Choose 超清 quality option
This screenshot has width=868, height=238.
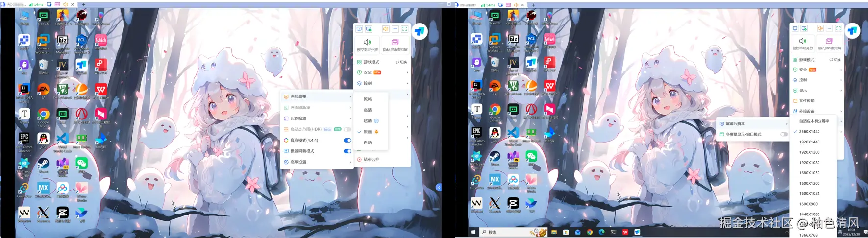[371, 121]
